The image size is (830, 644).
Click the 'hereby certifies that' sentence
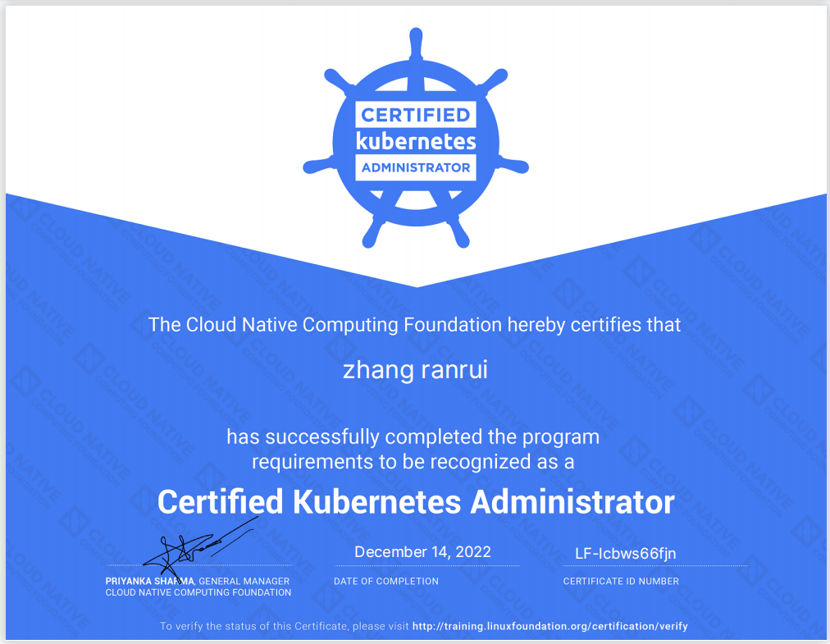pos(414,325)
